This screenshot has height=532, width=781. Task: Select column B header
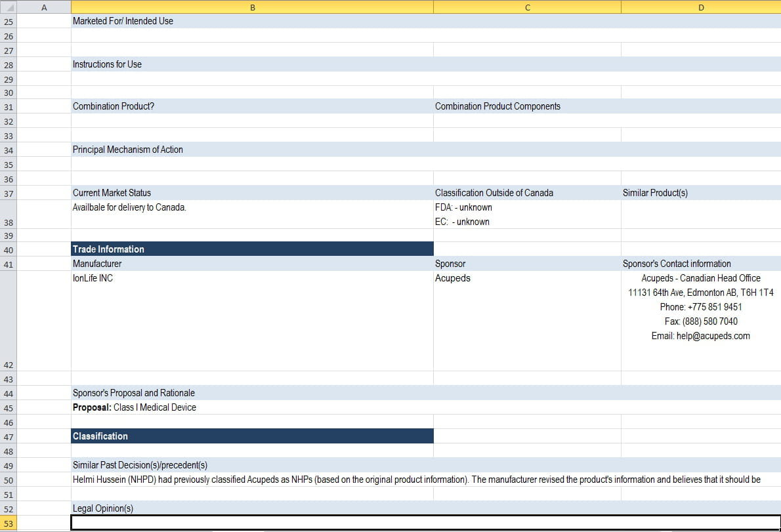(252, 7)
